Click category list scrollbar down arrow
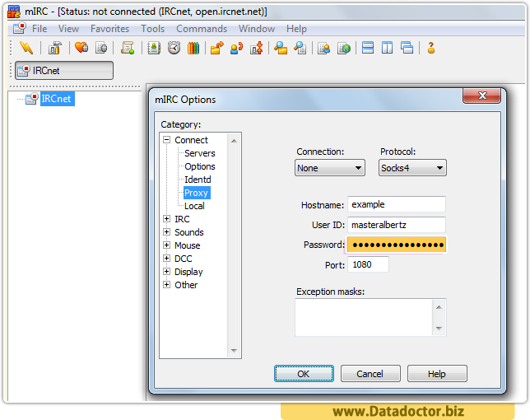This screenshot has width=530, height=420. [x=234, y=350]
